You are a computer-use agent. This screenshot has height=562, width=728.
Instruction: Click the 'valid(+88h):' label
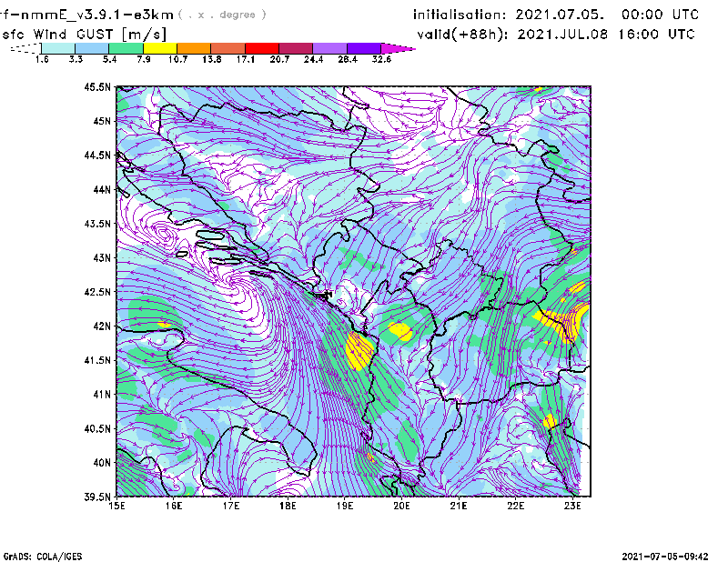tap(463, 35)
